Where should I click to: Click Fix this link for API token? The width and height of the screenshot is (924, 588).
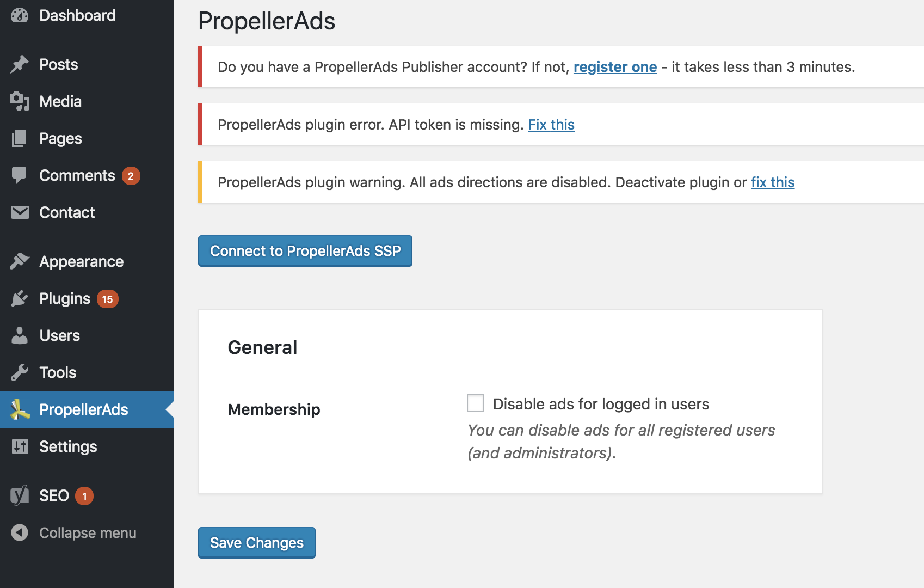pos(551,125)
